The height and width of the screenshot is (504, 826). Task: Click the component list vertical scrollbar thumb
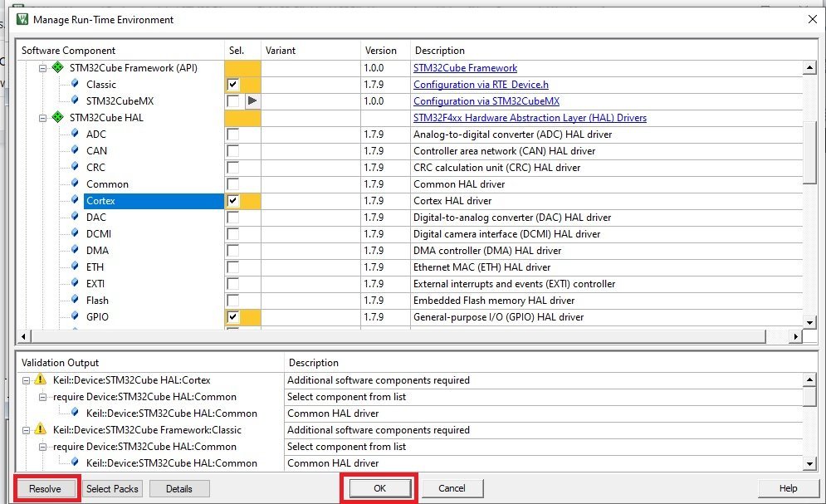(809, 152)
